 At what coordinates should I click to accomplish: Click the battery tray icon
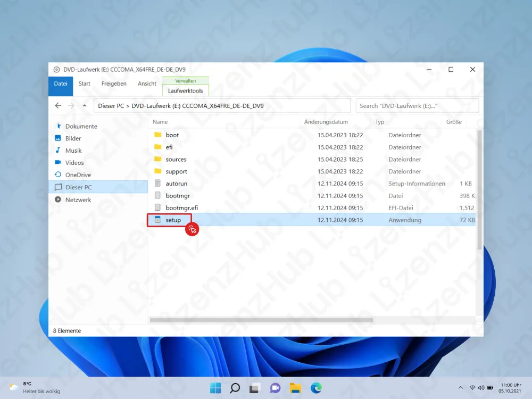[x=491, y=387]
